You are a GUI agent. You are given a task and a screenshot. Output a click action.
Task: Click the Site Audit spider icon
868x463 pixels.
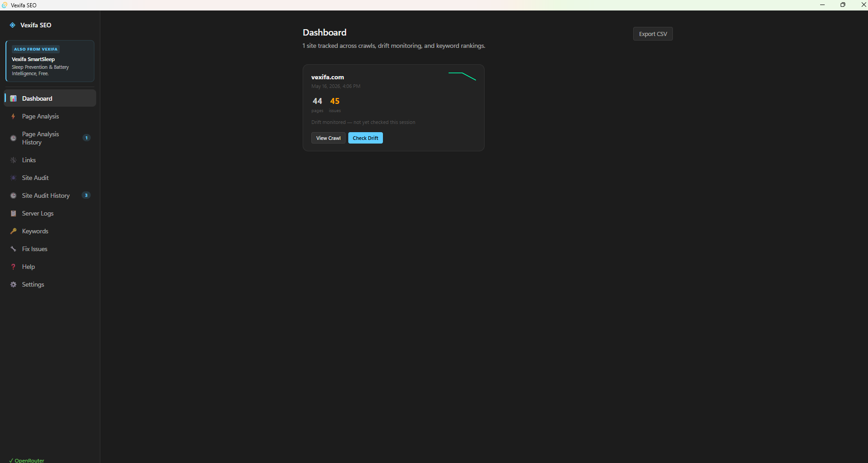[x=13, y=178]
